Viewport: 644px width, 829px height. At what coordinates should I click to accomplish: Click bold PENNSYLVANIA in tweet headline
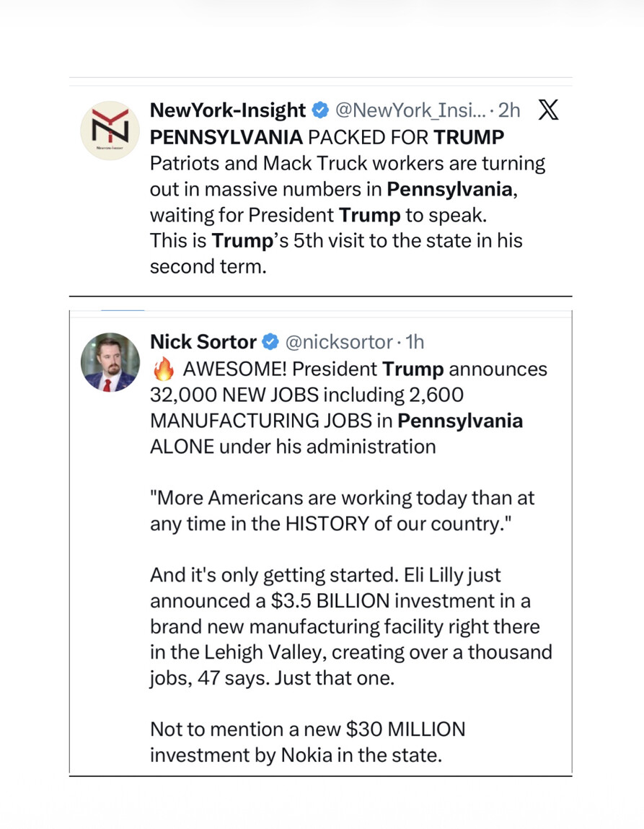pyautogui.click(x=226, y=137)
